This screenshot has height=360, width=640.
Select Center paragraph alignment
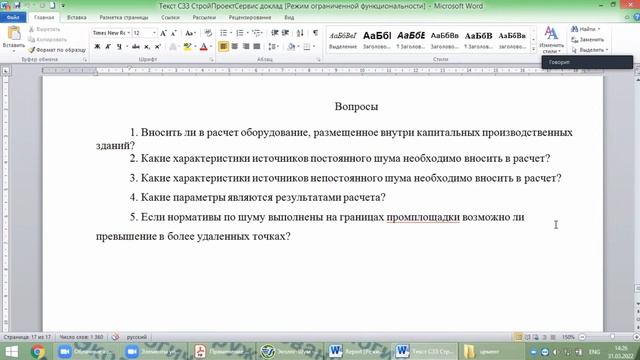234,47
